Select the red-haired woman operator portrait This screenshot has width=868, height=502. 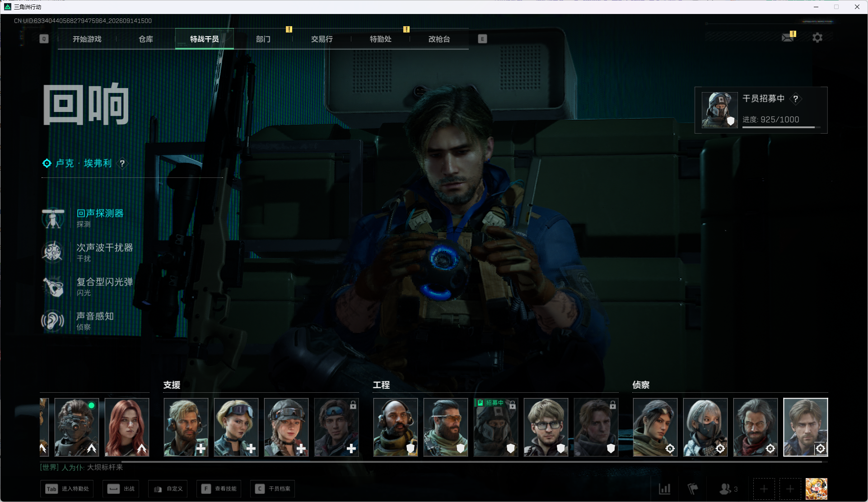pyautogui.click(x=127, y=427)
